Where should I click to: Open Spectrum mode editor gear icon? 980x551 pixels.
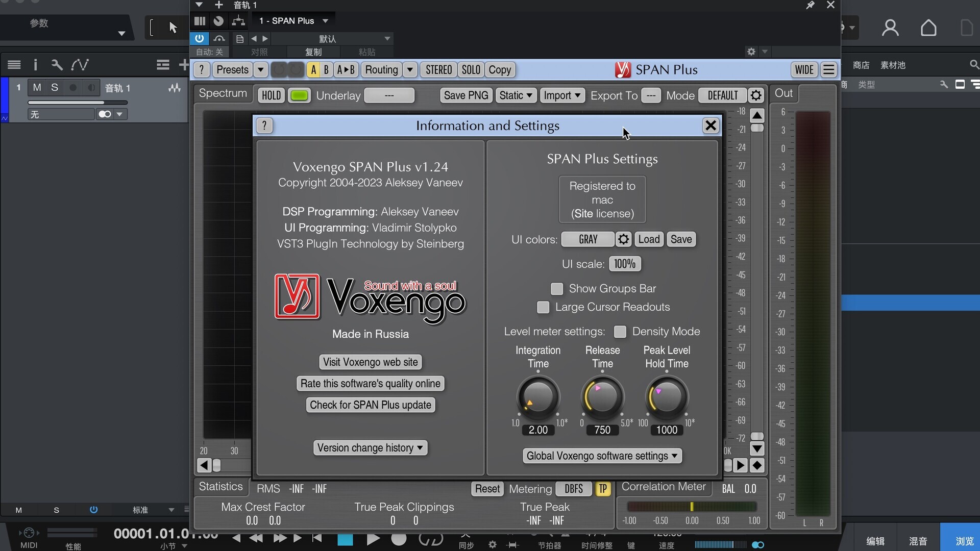tap(756, 95)
